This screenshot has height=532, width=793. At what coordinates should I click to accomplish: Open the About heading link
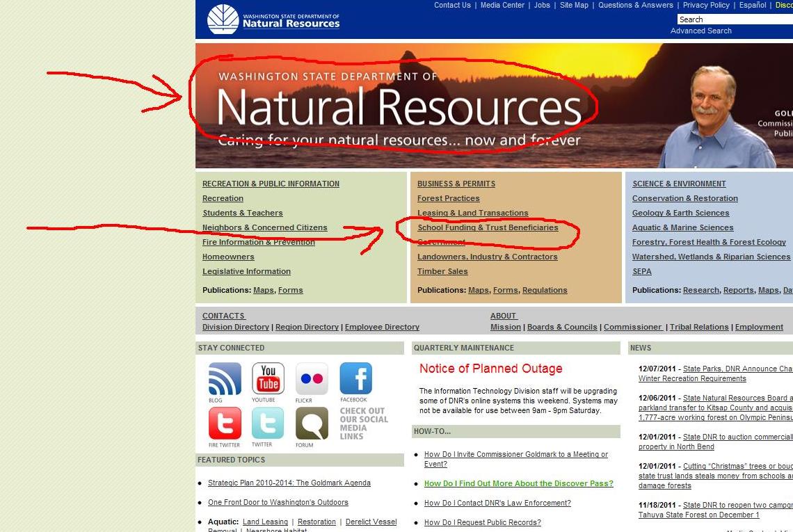(x=503, y=316)
